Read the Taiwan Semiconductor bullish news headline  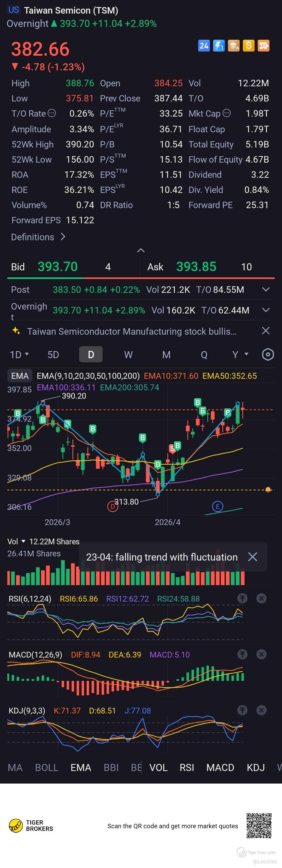(x=132, y=331)
